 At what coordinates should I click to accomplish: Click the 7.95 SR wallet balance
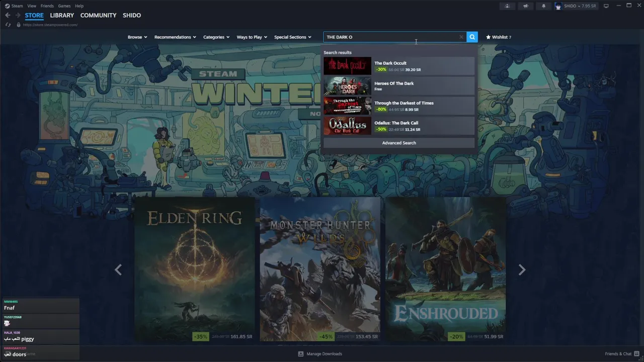589,6
